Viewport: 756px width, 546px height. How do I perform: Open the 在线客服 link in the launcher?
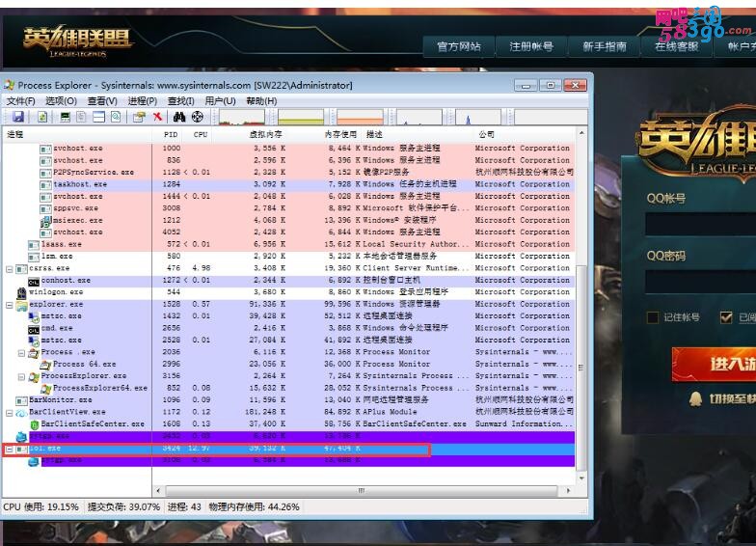[677, 46]
